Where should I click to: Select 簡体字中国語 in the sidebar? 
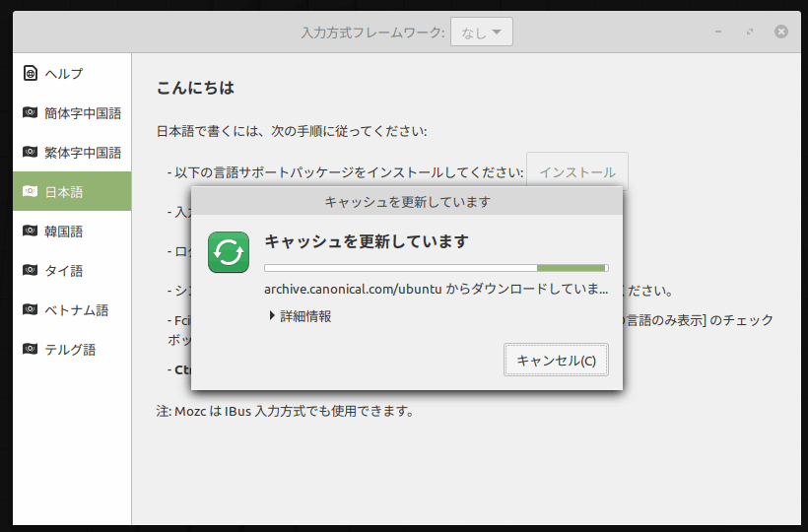(72, 112)
